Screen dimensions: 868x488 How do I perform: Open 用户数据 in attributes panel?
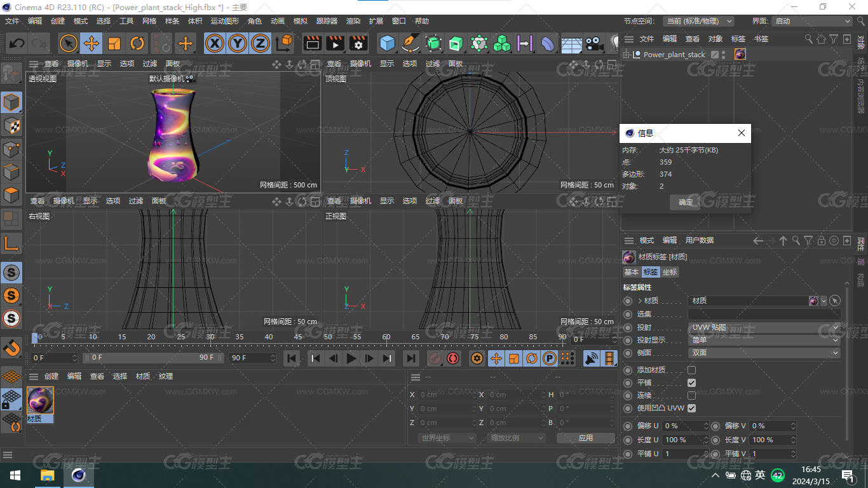click(x=700, y=240)
